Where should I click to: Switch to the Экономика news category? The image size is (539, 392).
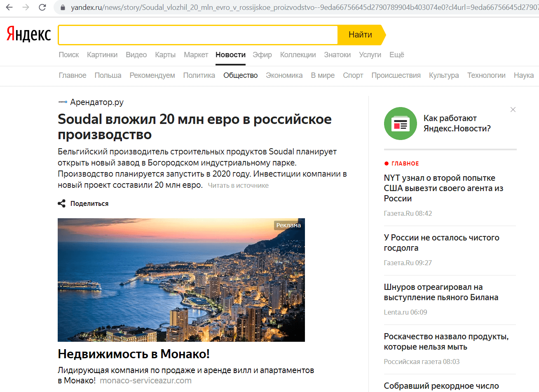(x=284, y=75)
